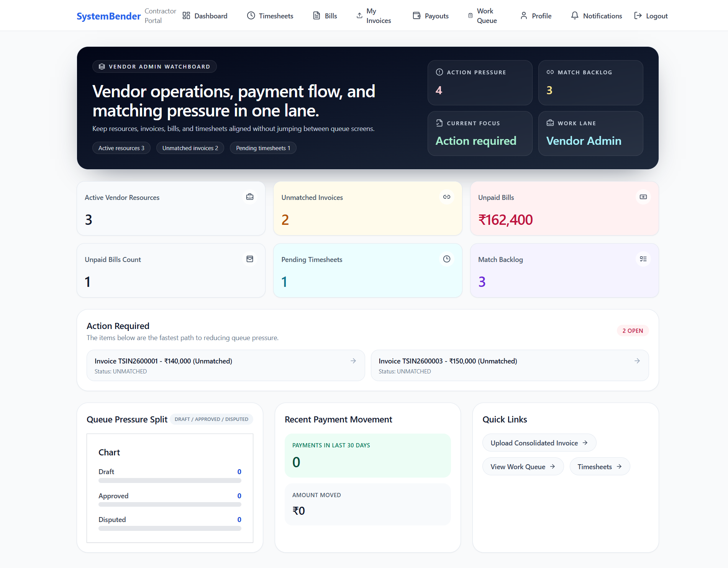Click the Action Pressure alert icon
728x568 pixels.
(x=439, y=72)
